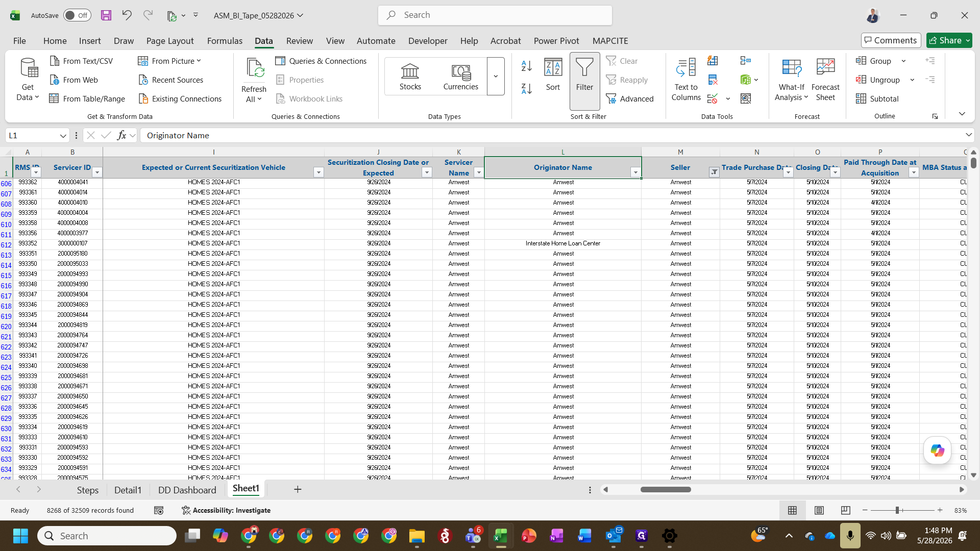
Task: Click the zoom slider handle
Action: pos(897,510)
